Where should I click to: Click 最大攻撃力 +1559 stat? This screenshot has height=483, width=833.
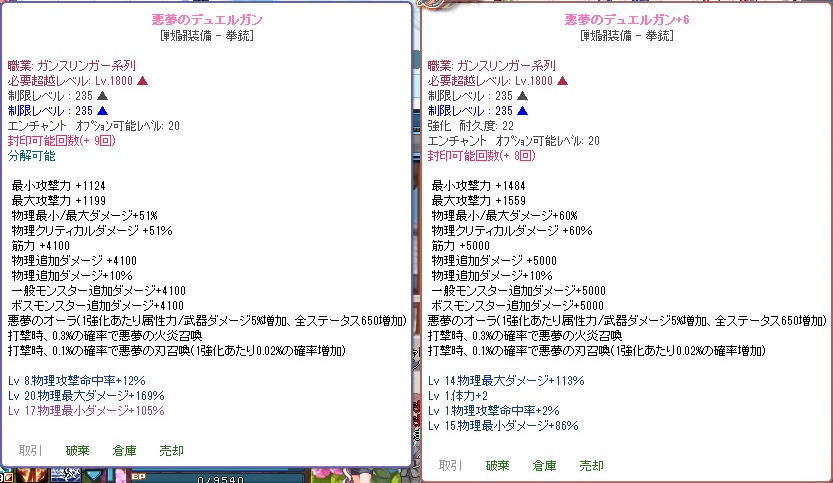pos(478,201)
